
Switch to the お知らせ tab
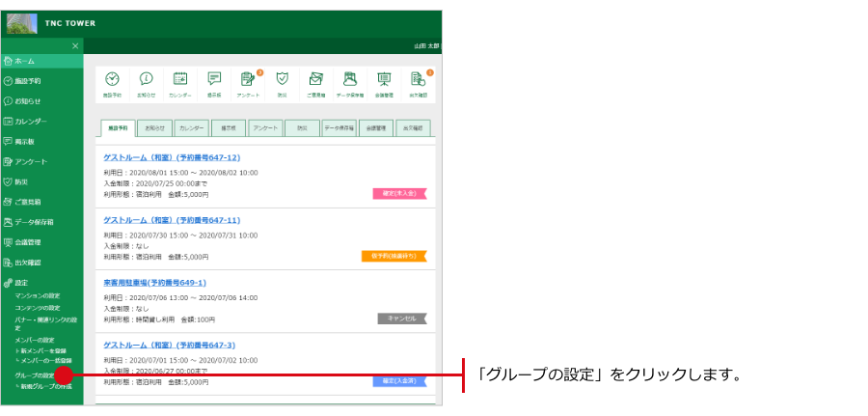(x=154, y=127)
